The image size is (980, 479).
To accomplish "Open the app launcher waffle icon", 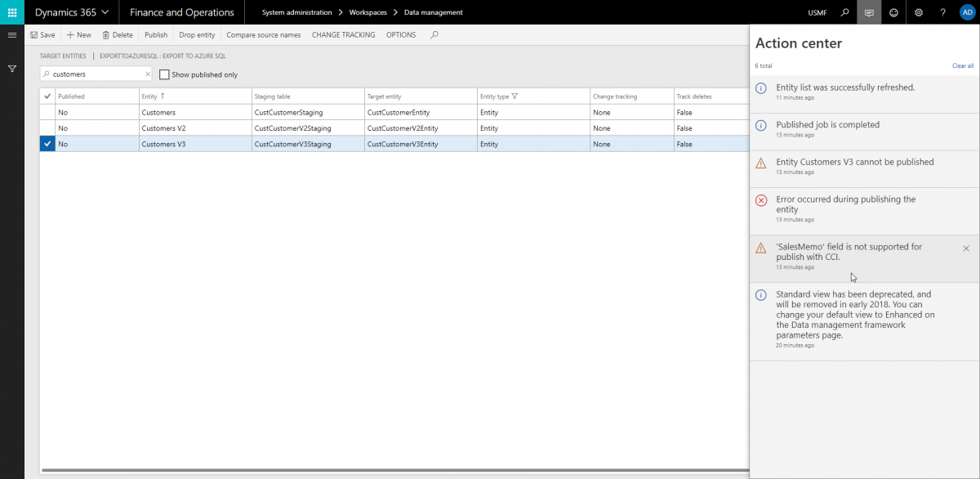I will click(x=12, y=12).
